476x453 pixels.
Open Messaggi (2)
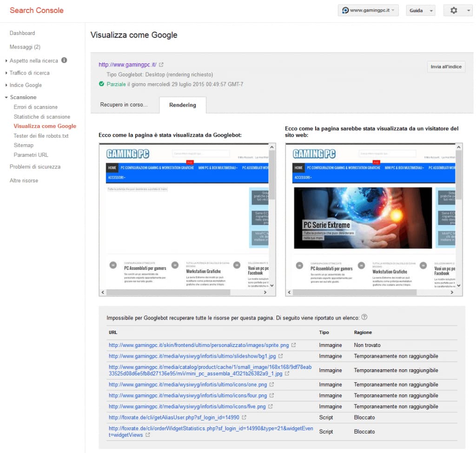(x=25, y=47)
